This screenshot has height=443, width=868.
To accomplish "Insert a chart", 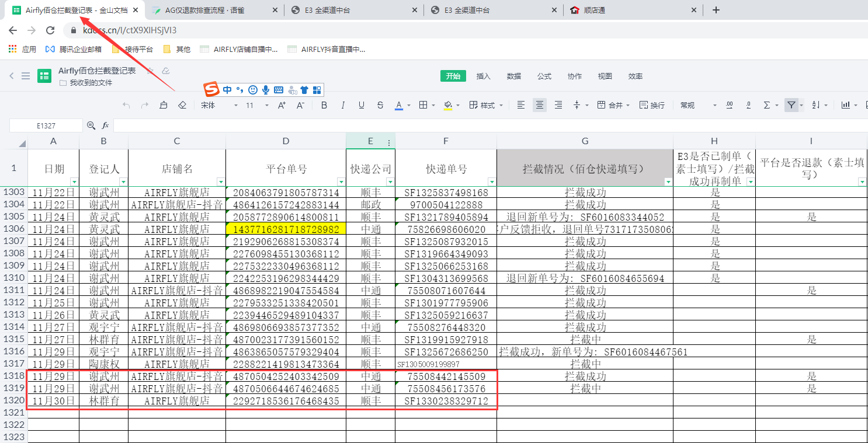I will click(845, 105).
